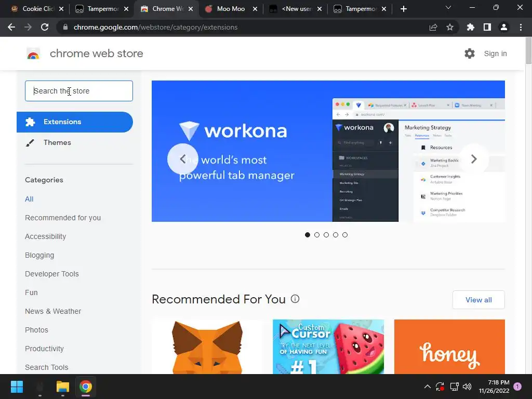
Task: Open the taskbar clock and date
Action: click(x=494, y=387)
